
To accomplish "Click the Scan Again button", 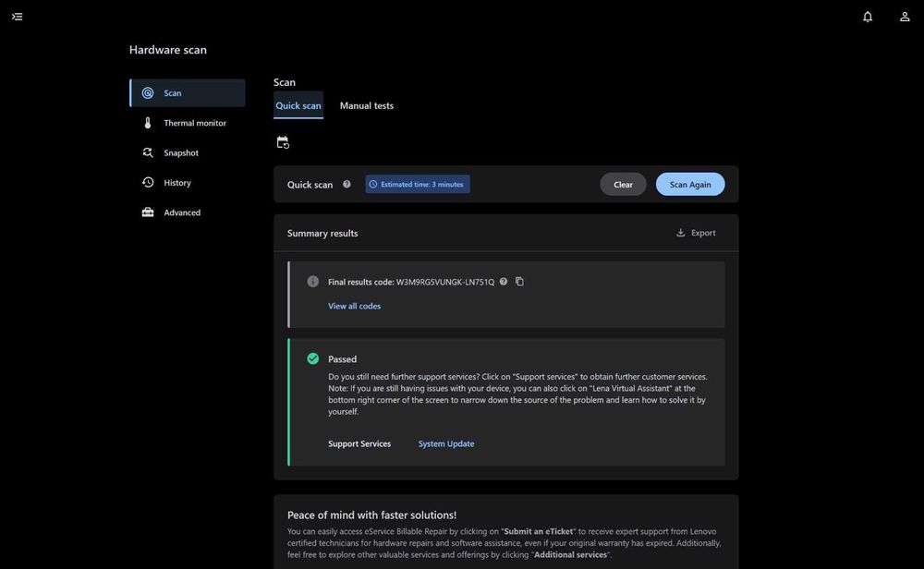I will [690, 185].
